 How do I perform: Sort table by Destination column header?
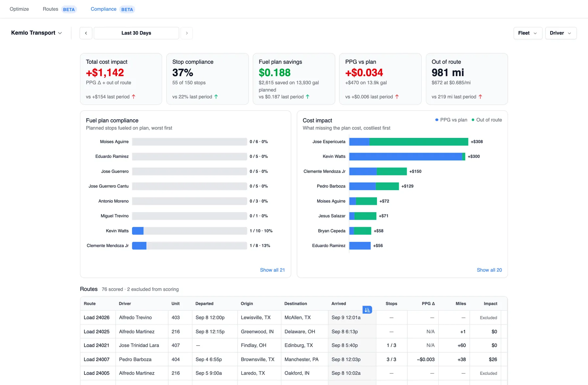click(296, 304)
